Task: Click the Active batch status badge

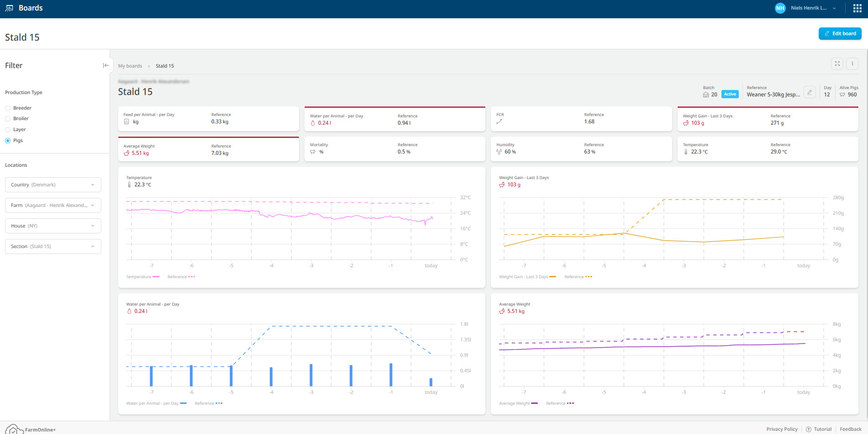Action: coord(730,94)
